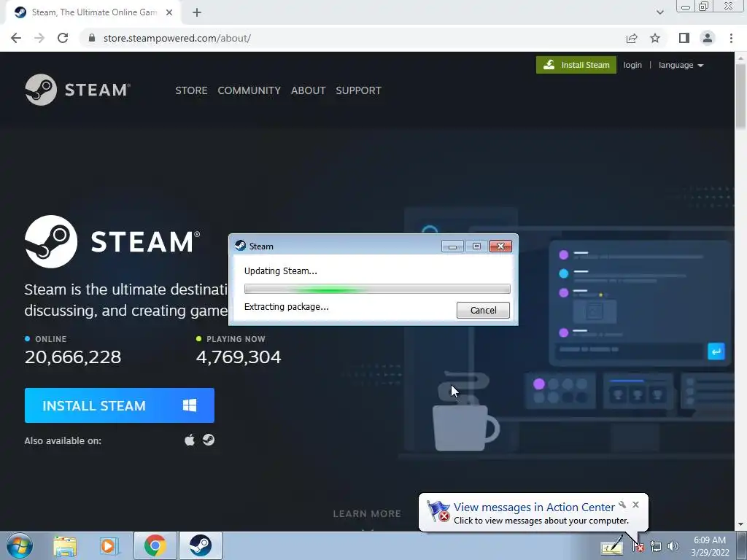The height and width of the screenshot is (560, 747).
Task: Click the green Install Steam header button
Action: [x=576, y=65]
